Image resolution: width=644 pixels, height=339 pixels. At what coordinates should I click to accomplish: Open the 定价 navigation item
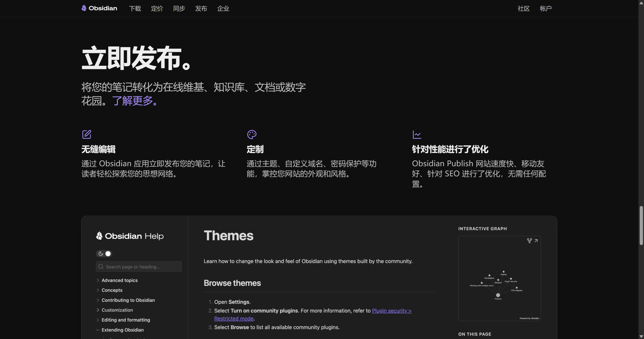coord(157,9)
